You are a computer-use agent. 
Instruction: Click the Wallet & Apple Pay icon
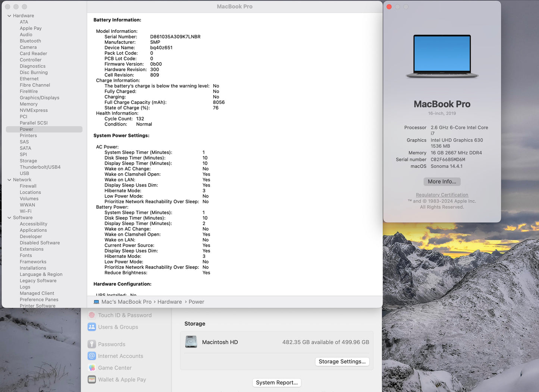(x=92, y=379)
